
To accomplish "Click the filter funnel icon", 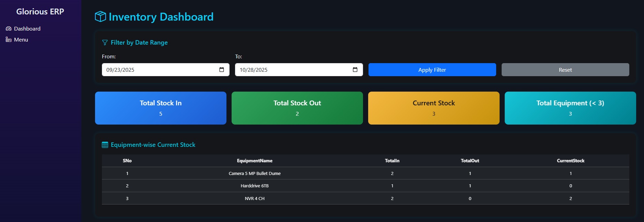I will (x=105, y=43).
